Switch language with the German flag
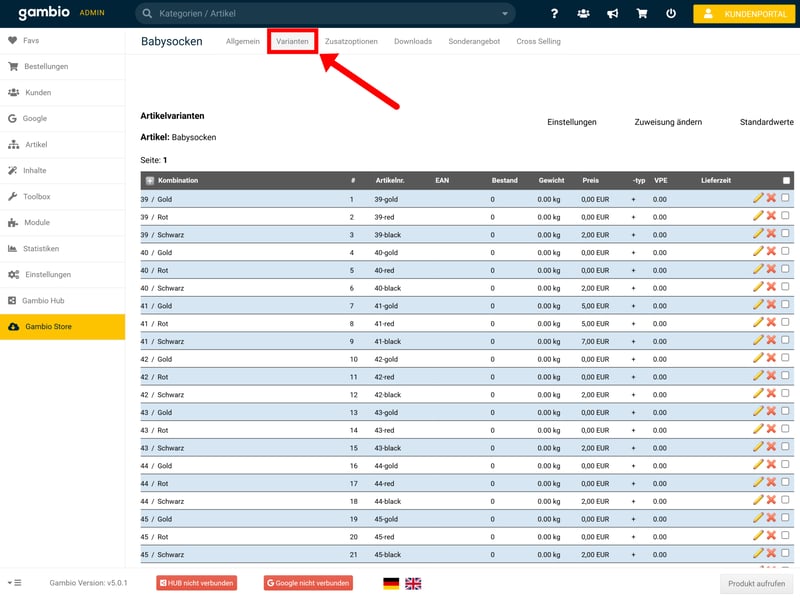This screenshot has width=800, height=598. coord(390,583)
